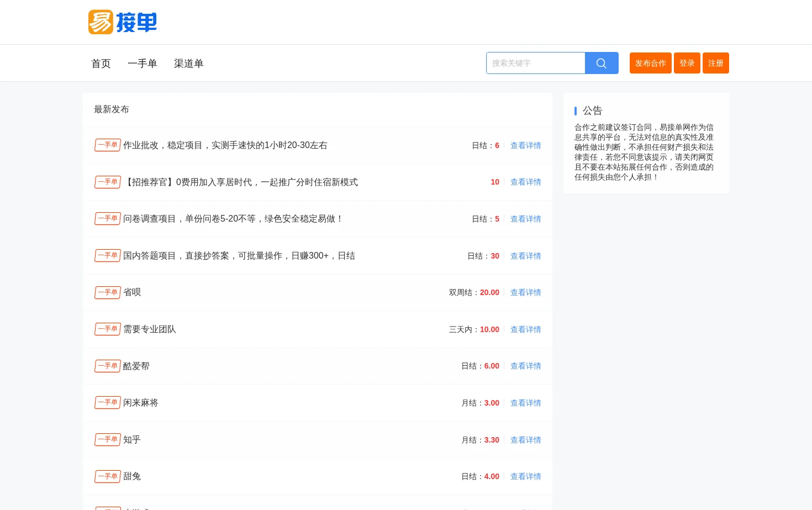Click 一手单 tag beside 需要专业团队
This screenshot has width=812, height=510.
108,329
